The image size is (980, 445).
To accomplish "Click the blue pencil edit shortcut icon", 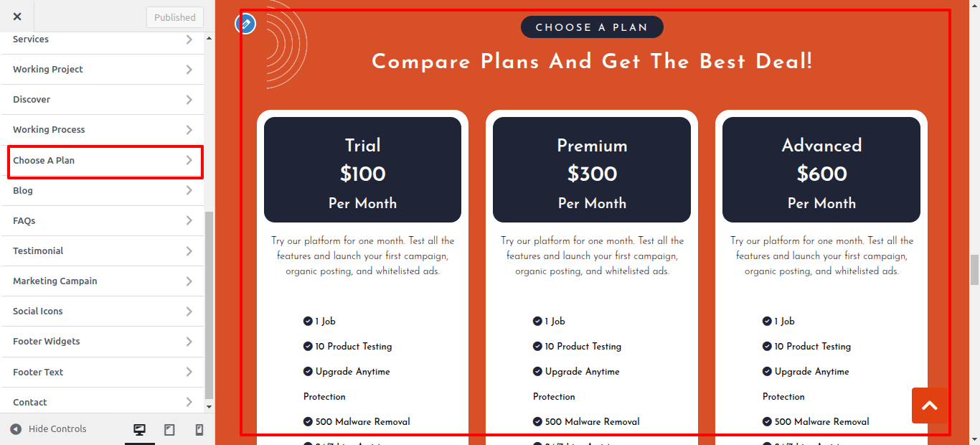I will [x=245, y=24].
